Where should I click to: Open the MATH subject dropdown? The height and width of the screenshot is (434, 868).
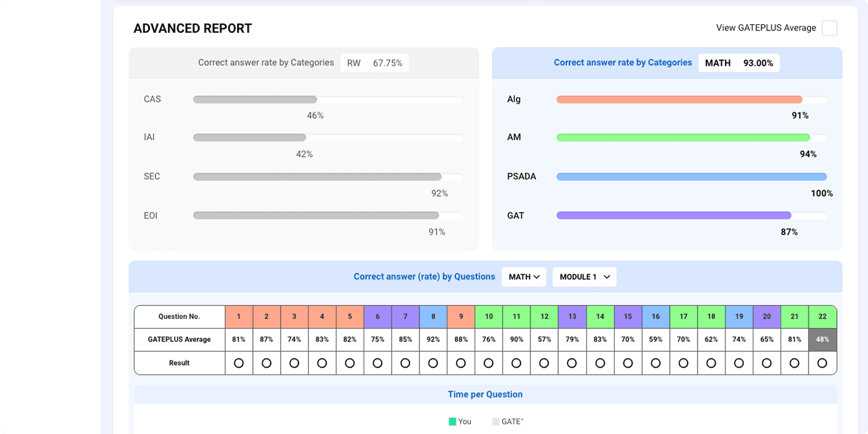[524, 277]
